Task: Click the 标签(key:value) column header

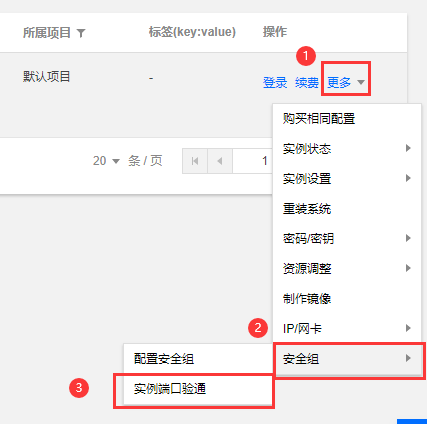Action: point(192,32)
